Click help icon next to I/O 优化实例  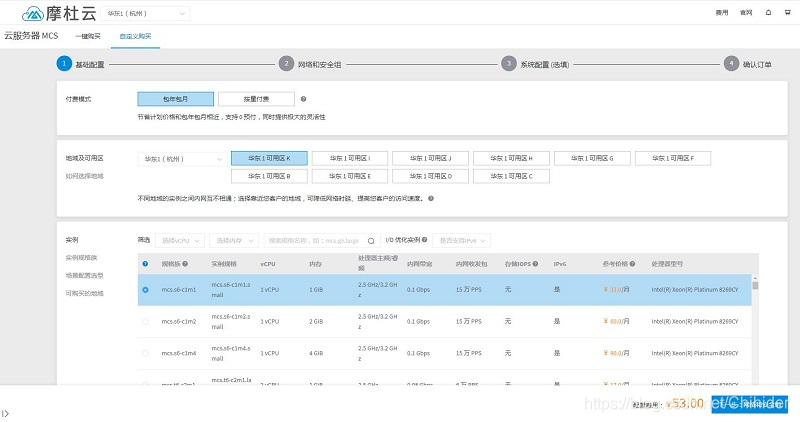coord(424,240)
